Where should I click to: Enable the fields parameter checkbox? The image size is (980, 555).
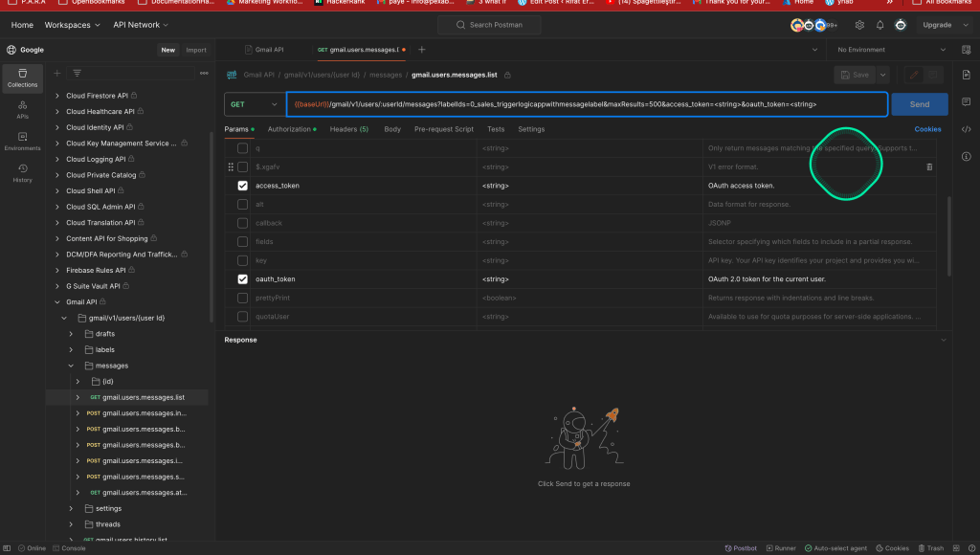242,242
